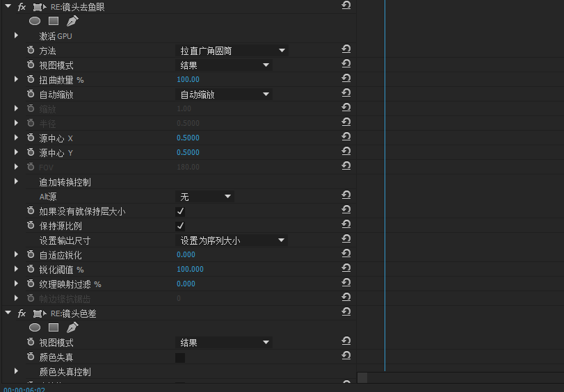Expand the 追加转换控制 section

tap(16, 181)
